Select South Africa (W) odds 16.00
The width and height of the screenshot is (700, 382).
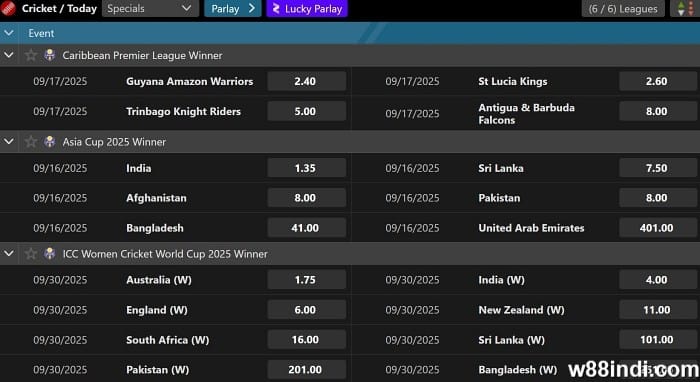click(307, 340)
